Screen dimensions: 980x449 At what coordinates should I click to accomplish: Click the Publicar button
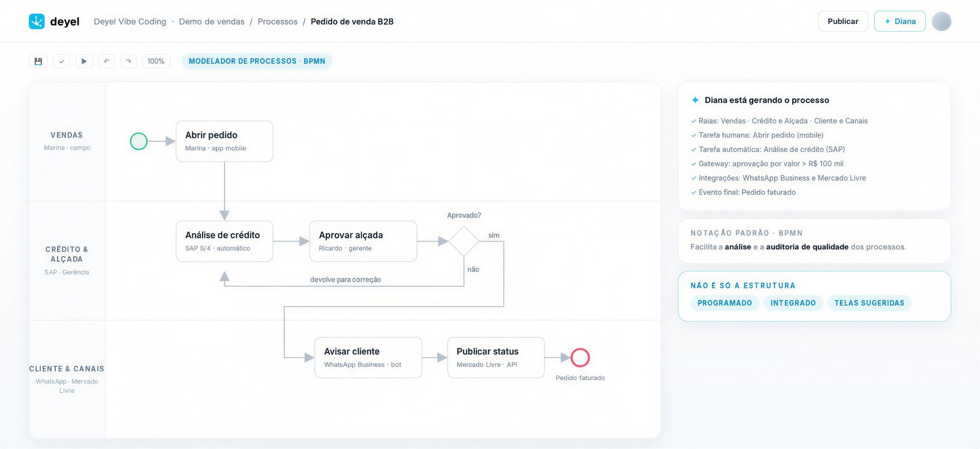click(x=843, y=21)
